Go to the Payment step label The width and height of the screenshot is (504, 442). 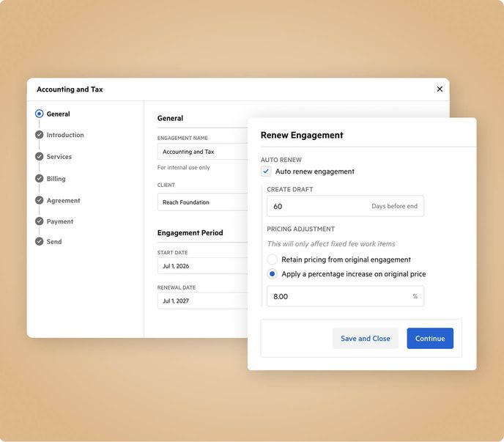pyautogui.click(x=60, y=221)
